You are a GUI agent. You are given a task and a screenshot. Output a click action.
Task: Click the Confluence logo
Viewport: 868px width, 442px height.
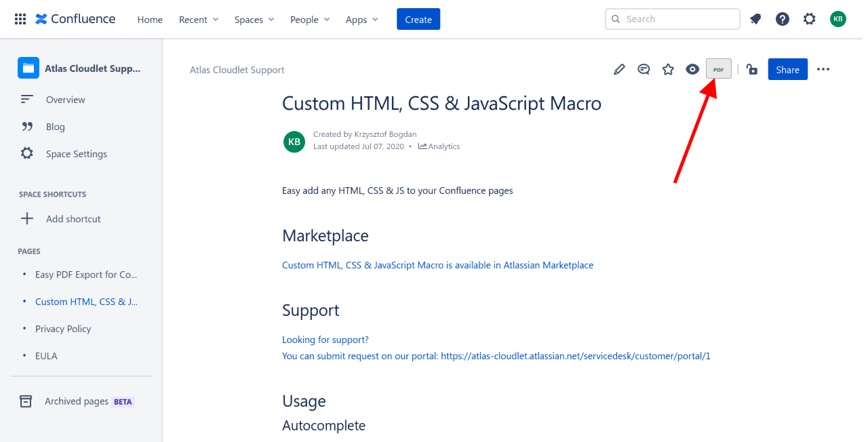tap(75, 19)
